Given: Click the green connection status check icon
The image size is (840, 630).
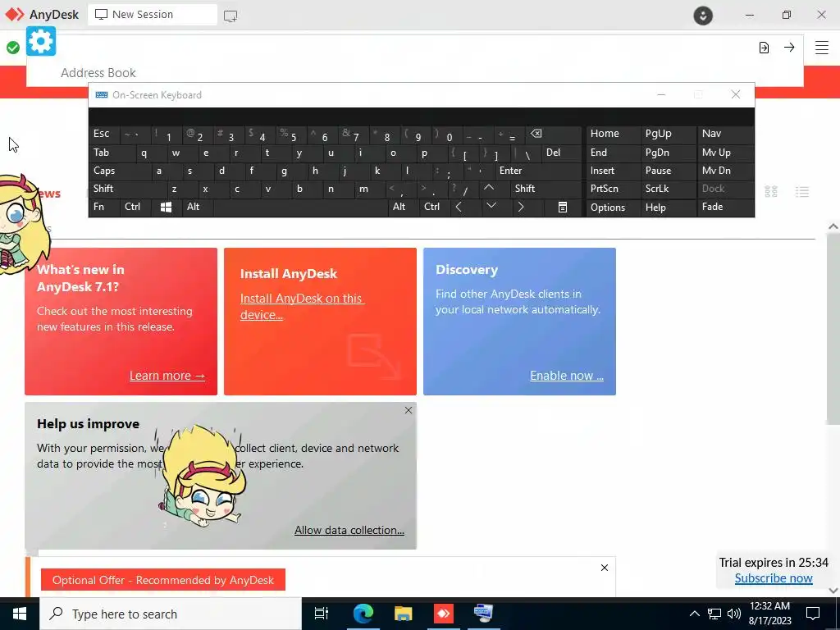Looking at the screenshot, I should coord(13,48).
